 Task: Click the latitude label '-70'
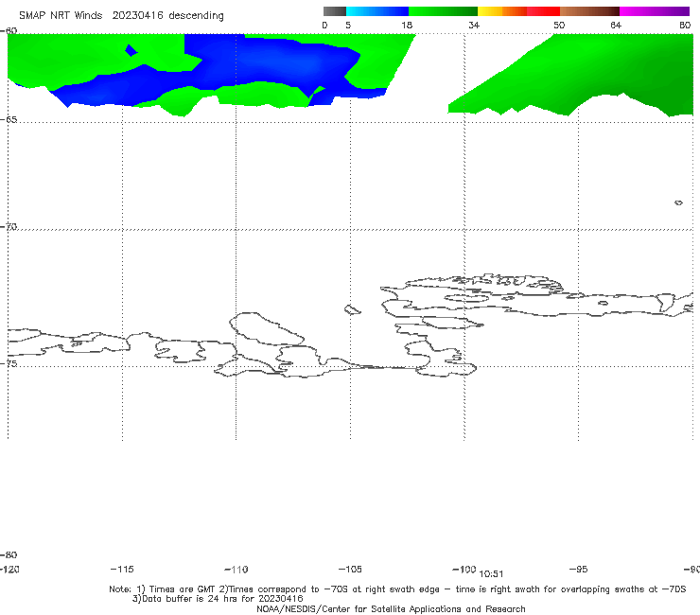tap(9, 227)
